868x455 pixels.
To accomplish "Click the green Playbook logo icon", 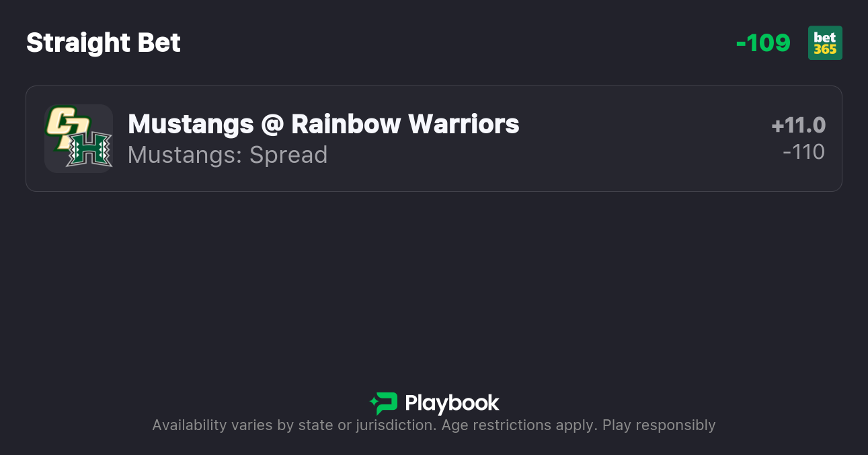I will 383,403.
